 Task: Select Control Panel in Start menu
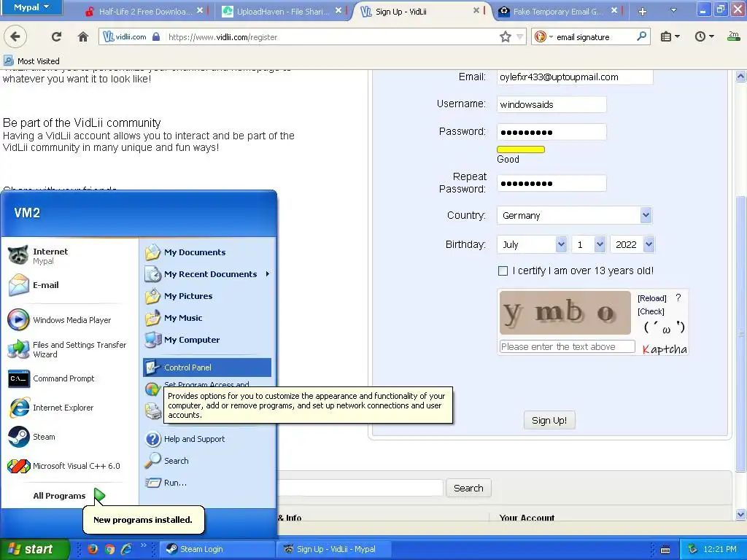207,367
